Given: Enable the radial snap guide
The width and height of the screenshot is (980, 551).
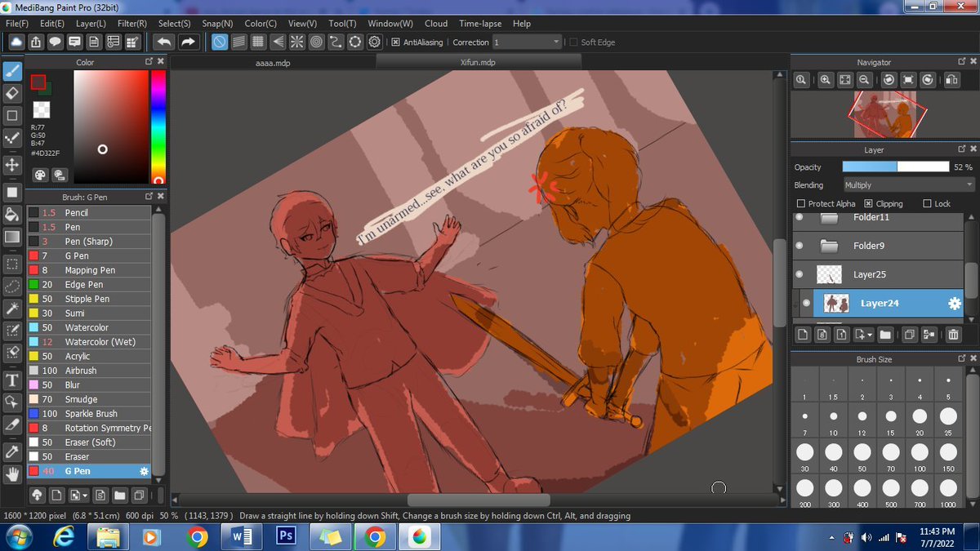Looking at the screenshot, I should tap(297, 42).
